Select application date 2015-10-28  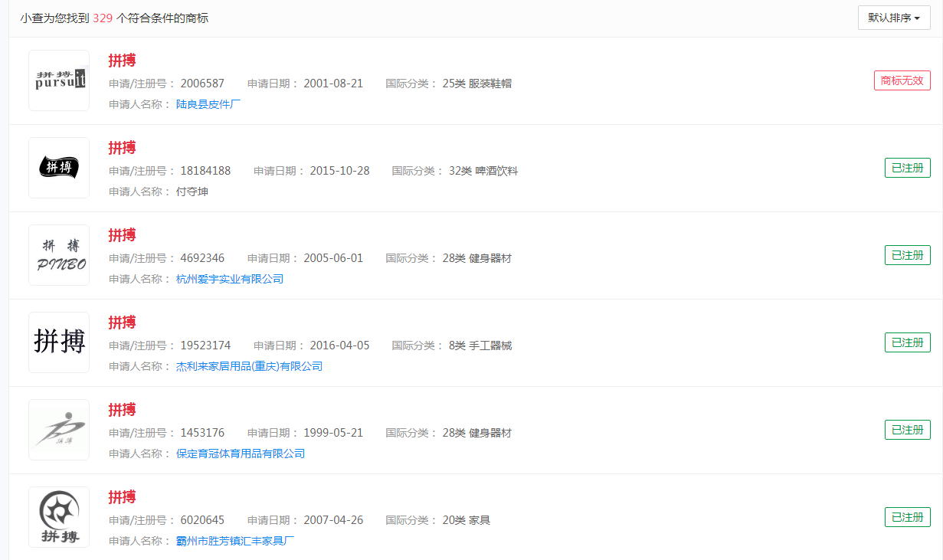tap(339, 171)
